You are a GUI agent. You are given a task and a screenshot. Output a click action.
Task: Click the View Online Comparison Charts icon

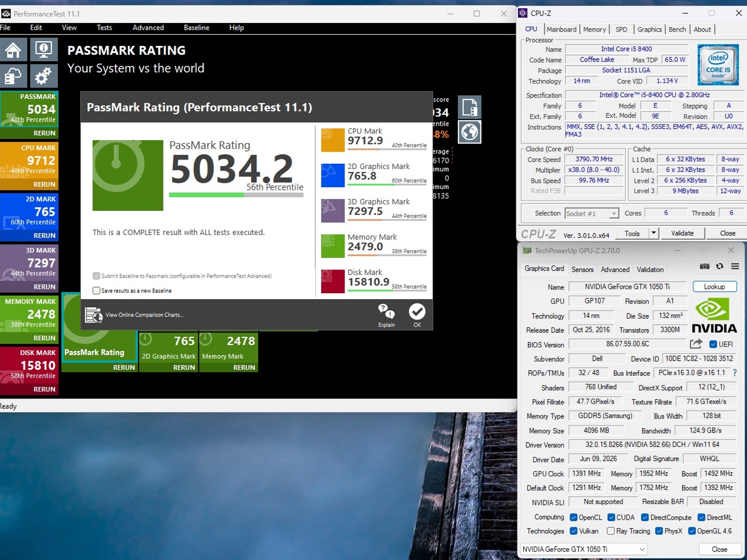click(94, 315)
